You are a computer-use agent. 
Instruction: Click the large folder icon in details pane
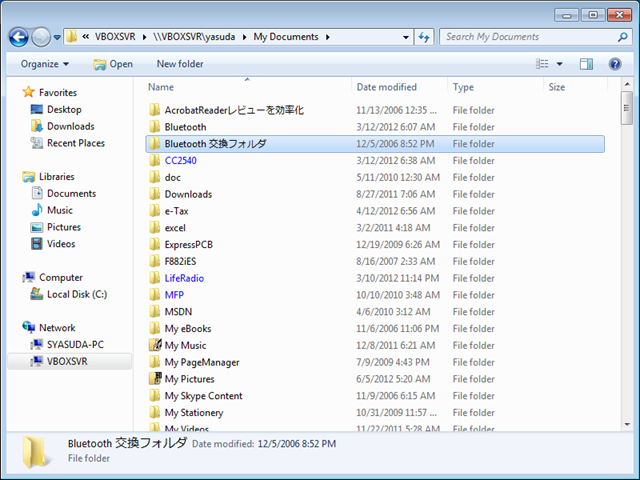point(35,451)
